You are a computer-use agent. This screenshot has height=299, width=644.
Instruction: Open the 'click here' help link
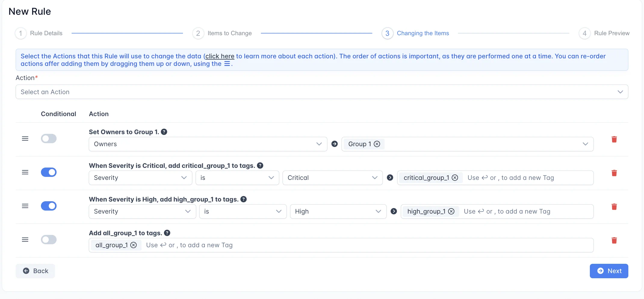[x=220, y=56]
